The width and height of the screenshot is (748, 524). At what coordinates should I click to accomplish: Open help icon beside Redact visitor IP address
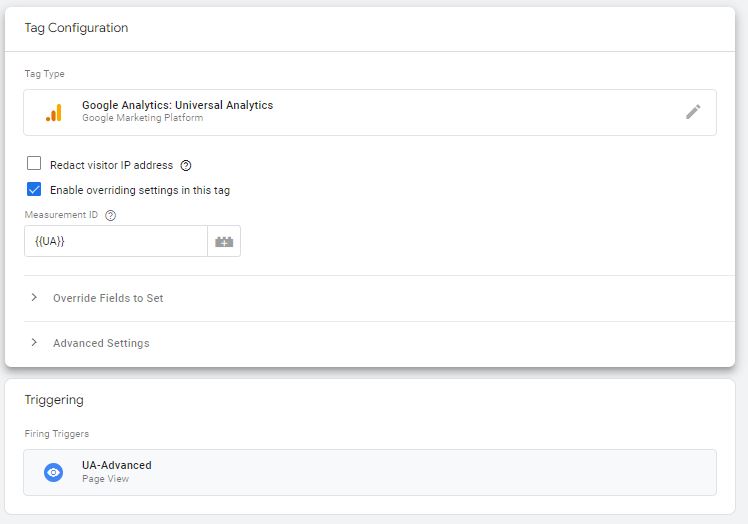point(186,166)
